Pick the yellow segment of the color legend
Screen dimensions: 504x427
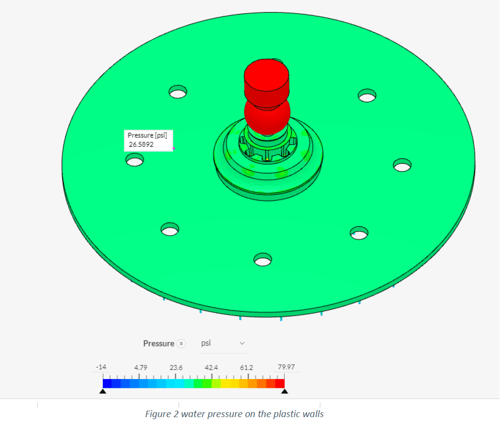click(225, 383)
